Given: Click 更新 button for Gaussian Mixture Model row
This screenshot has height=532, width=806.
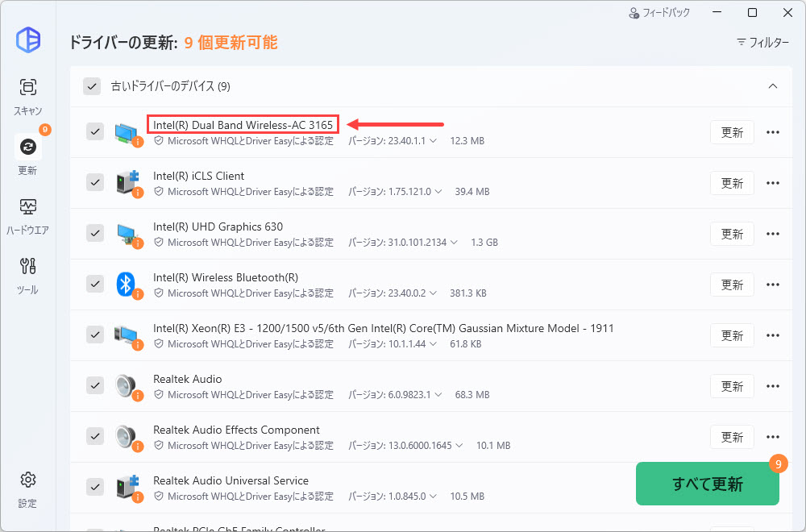Looking at the screenshot, I should tap(732, 335).
